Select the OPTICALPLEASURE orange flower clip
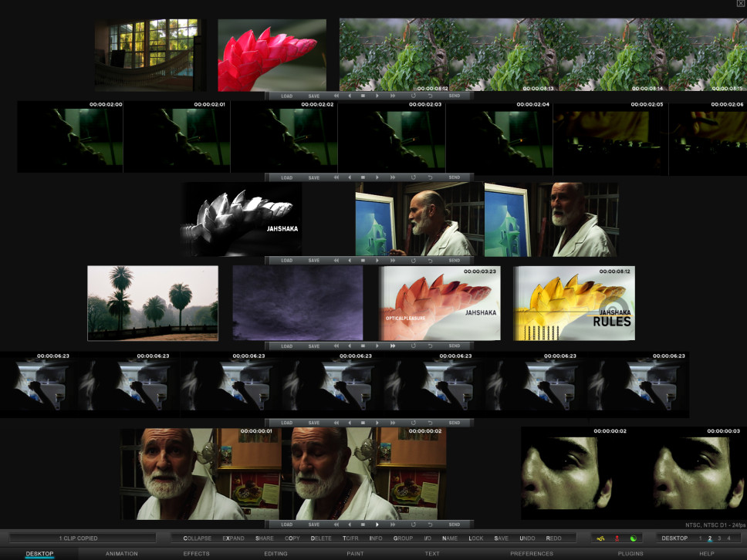 tap(439, 303)
